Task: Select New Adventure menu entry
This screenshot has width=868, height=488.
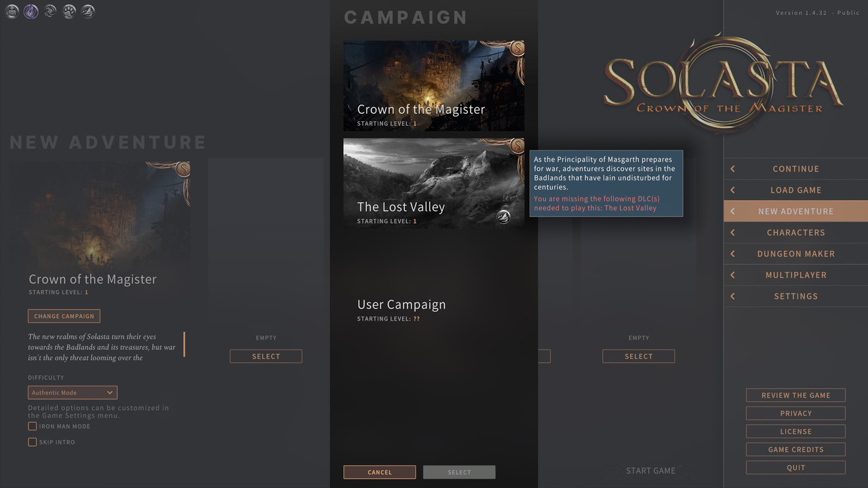Action: coord(795,211)
